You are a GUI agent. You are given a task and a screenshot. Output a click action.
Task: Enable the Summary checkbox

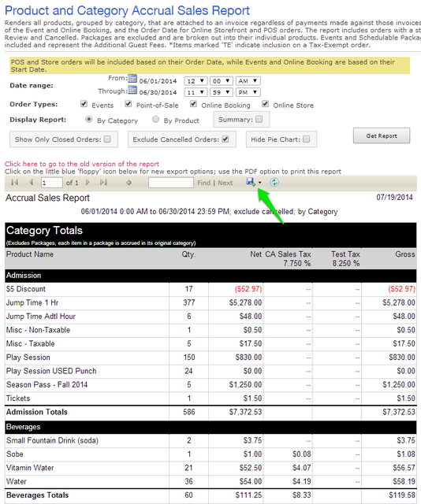(259, 119)
